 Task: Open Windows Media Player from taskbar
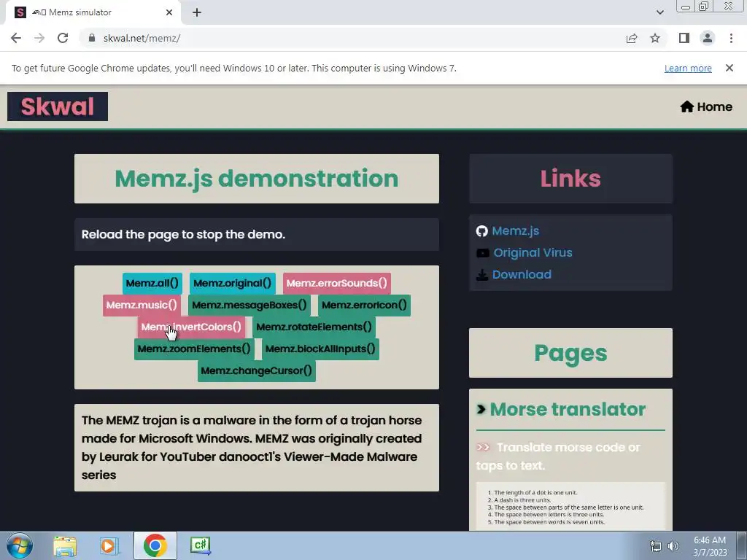109,545
